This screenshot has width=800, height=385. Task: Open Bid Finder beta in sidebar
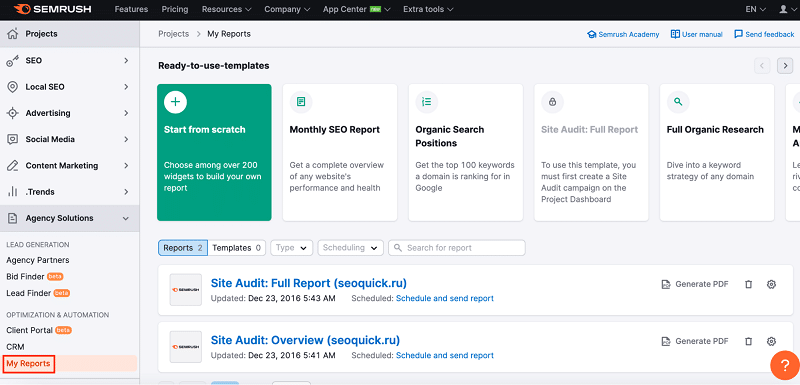tap(35, 276)
